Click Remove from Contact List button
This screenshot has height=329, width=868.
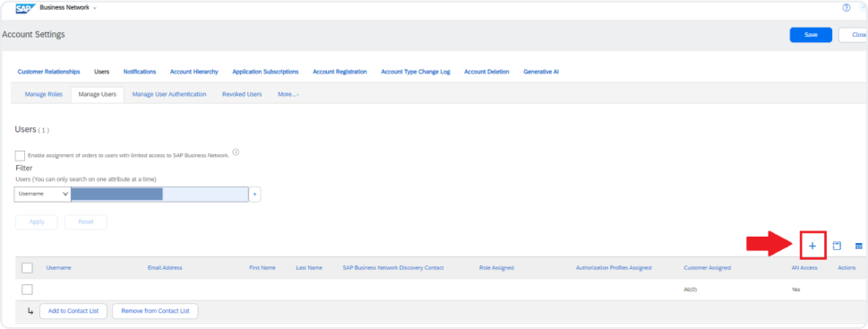[155, 311]
